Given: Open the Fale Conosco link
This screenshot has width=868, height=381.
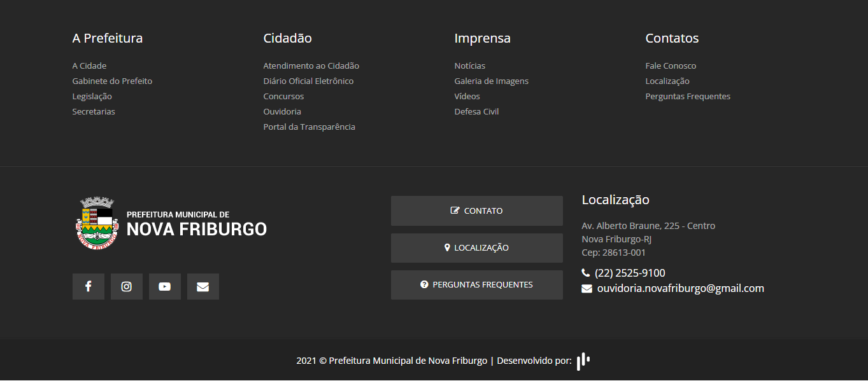Looking at the screenshot, I should point(671,66).
